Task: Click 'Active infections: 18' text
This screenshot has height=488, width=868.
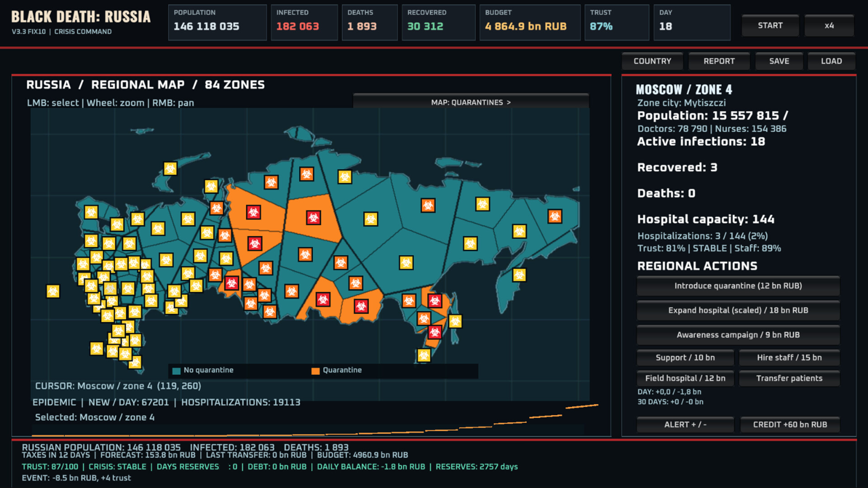Action: pyautogui.click(x=701, y=141)
